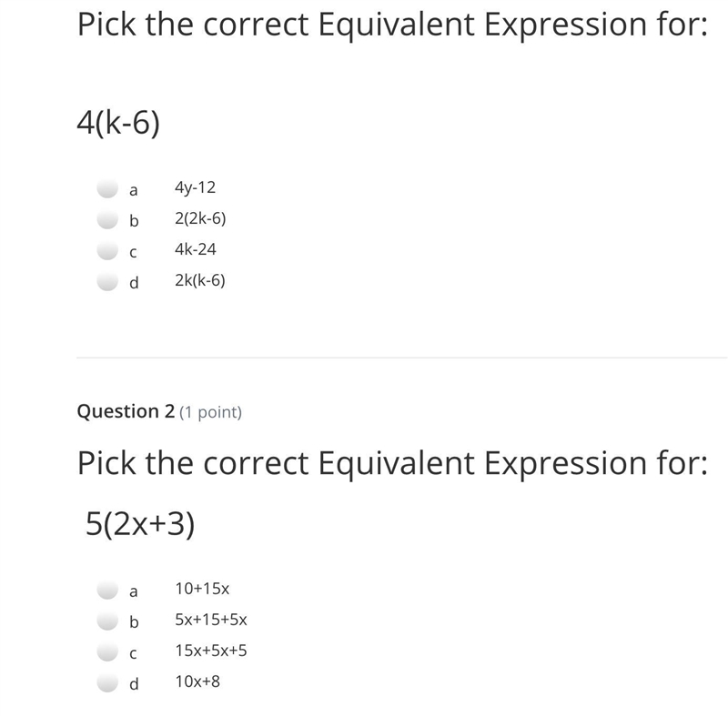This screenshot has height=717, width=728.
Task: Select radio button d for 5(2x+3)
Action: (107, 682)
